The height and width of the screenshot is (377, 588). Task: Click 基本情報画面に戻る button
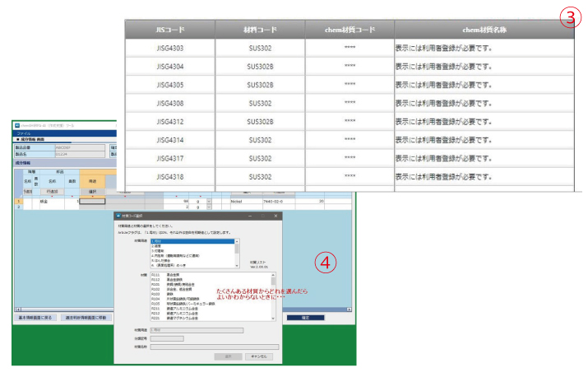tap(34, 316)
